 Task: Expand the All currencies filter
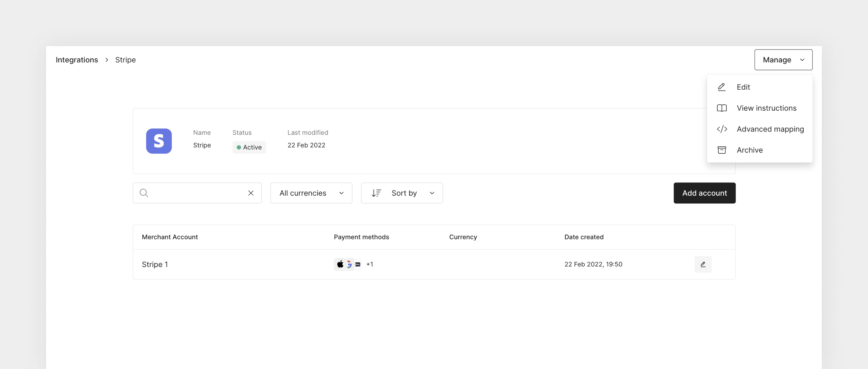click(311, 193)
